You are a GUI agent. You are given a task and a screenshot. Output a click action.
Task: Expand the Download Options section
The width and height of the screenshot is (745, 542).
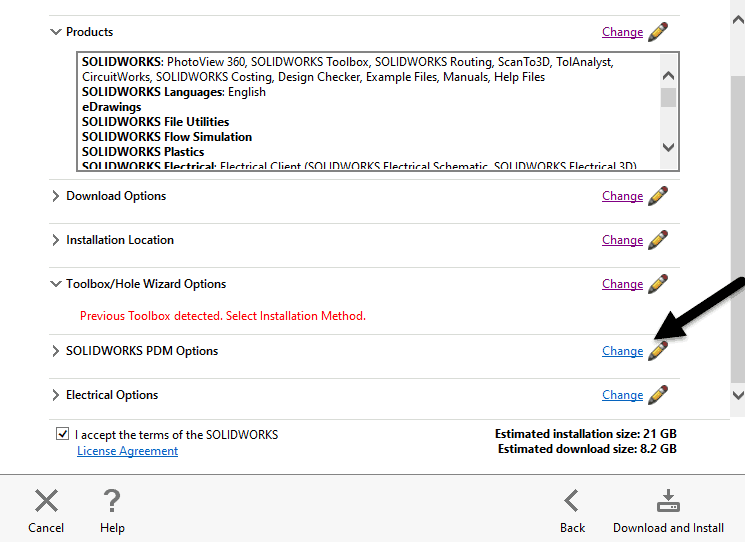(56, 196)
